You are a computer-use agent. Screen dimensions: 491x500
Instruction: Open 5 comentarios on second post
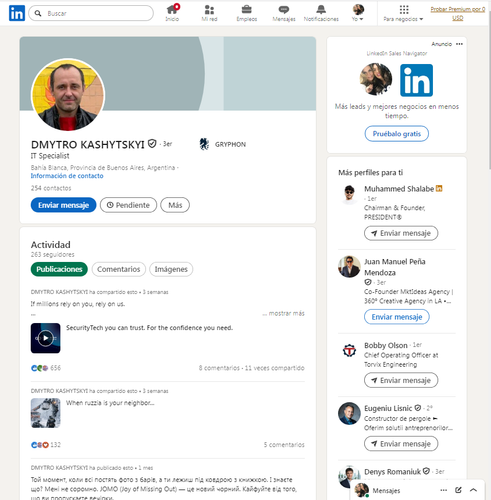pyautogui.click(x=284, y=445)
